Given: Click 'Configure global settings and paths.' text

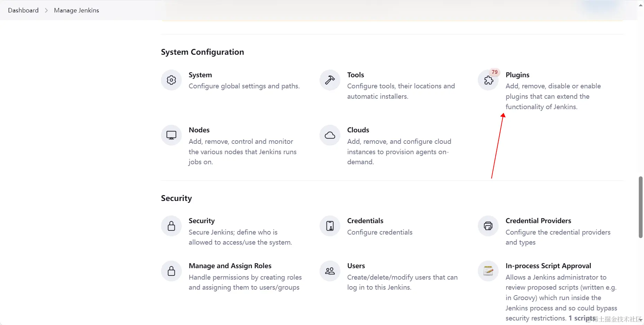Looking at the screenshot, I should pyautogui.click(x=244, y=86).
